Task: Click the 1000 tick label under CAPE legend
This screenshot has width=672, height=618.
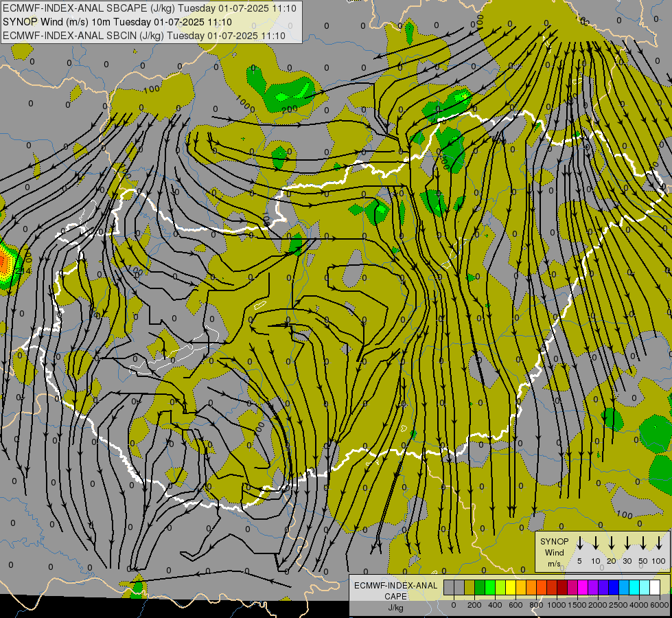Action: pos(557,605)
